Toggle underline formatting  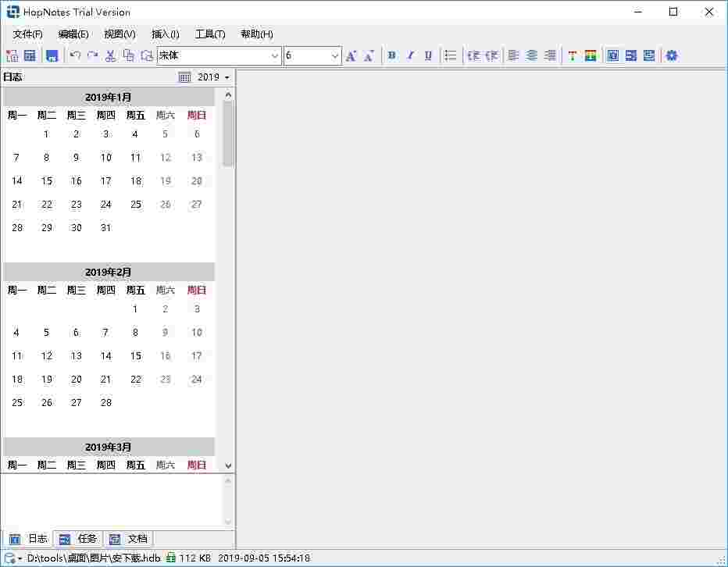click(428, 55)
